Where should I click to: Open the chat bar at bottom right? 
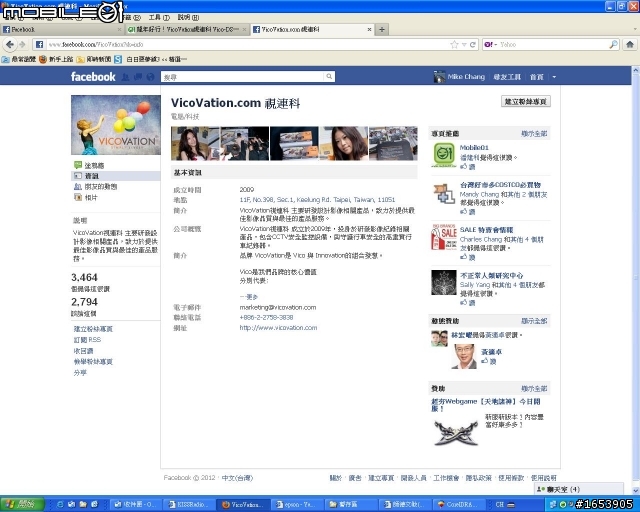[578, 489]
